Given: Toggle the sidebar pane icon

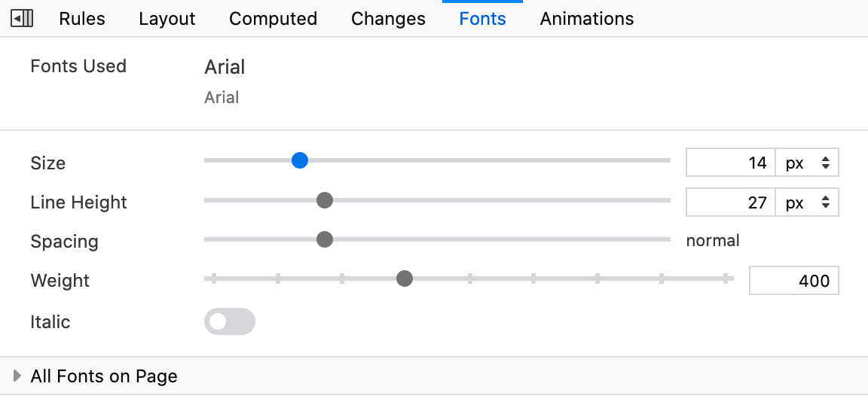Looking at the screenshot, I should click(x=22, y=19).
